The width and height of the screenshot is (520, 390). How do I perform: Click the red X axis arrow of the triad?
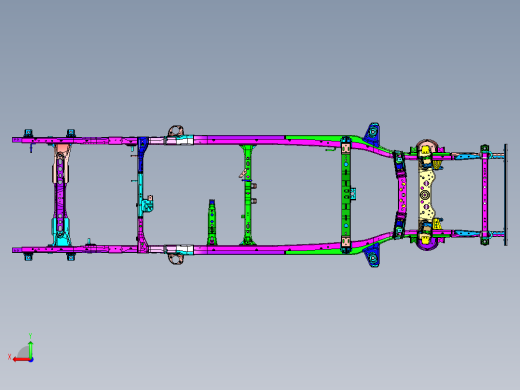coord(21,360)
